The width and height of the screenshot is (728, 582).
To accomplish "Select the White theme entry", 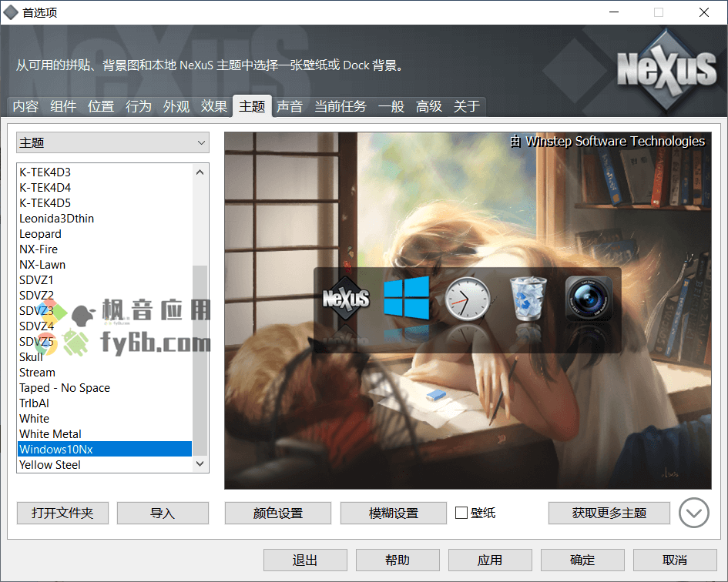I will click(105, 418).
